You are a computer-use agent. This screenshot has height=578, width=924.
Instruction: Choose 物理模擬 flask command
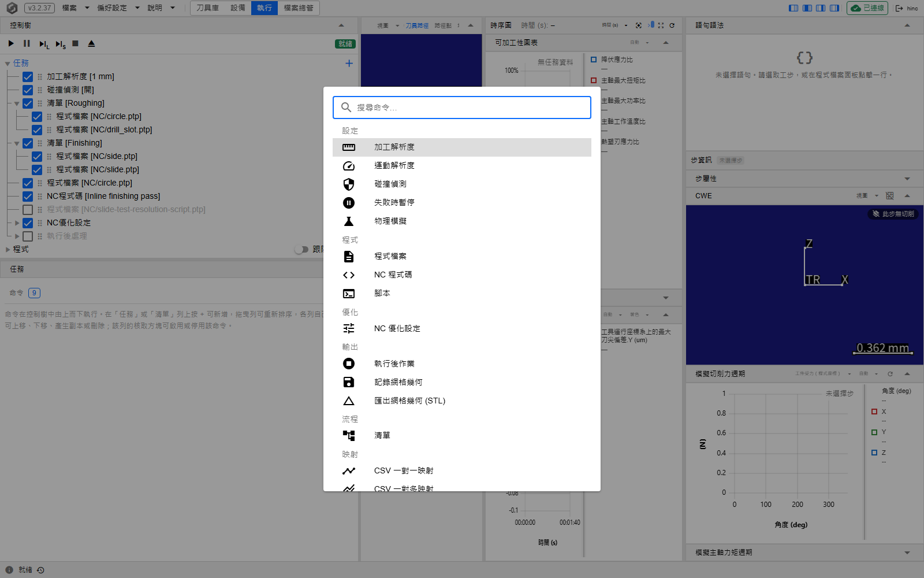(461, 221)
